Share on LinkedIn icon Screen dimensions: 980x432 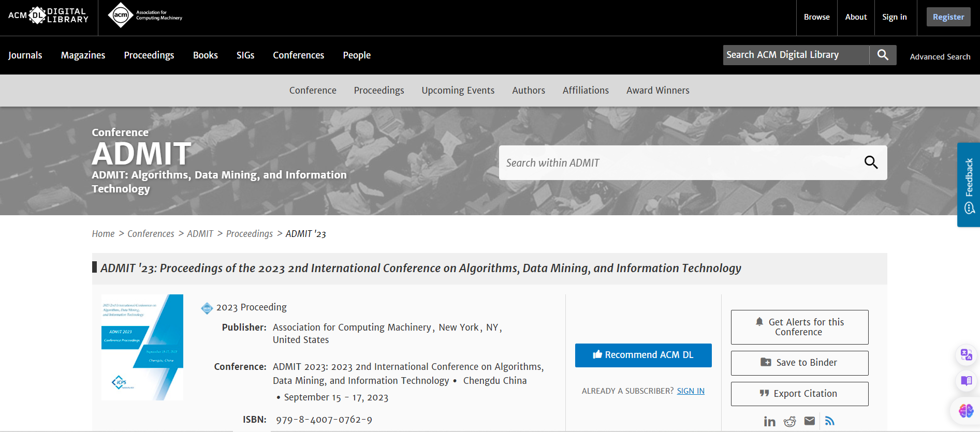(x=769, y=421)
